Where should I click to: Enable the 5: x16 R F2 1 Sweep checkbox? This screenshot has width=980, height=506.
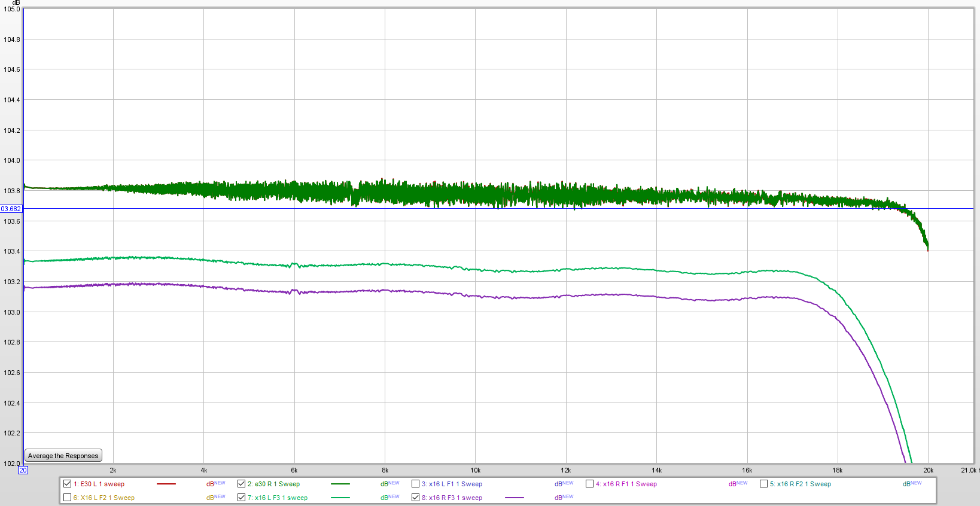763,484
